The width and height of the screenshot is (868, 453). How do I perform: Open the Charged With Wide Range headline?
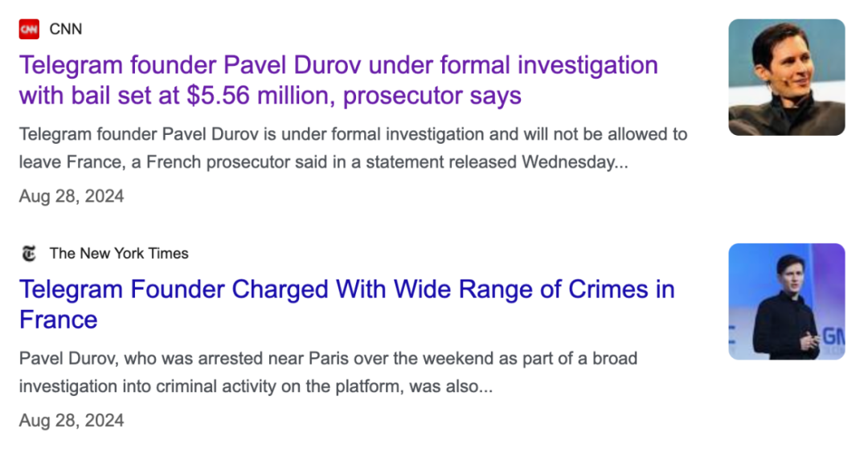(347, 304)
